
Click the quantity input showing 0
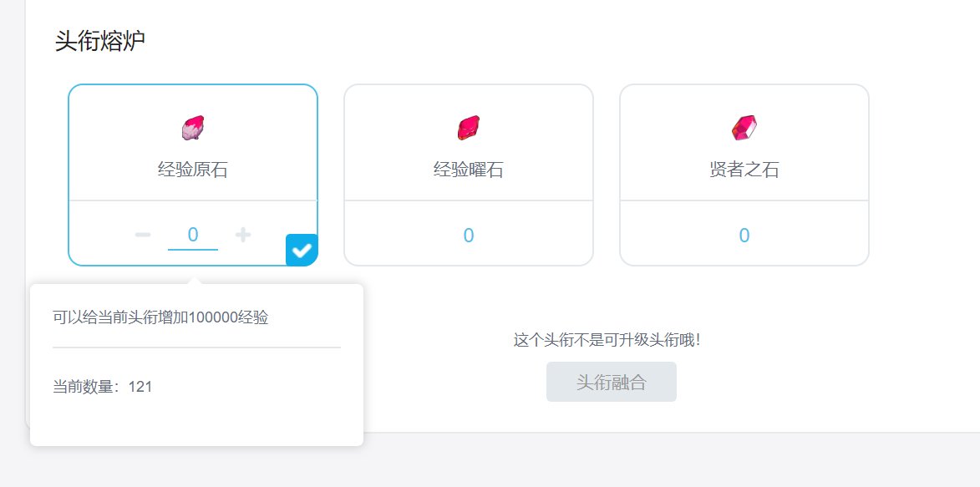(192, 235)
